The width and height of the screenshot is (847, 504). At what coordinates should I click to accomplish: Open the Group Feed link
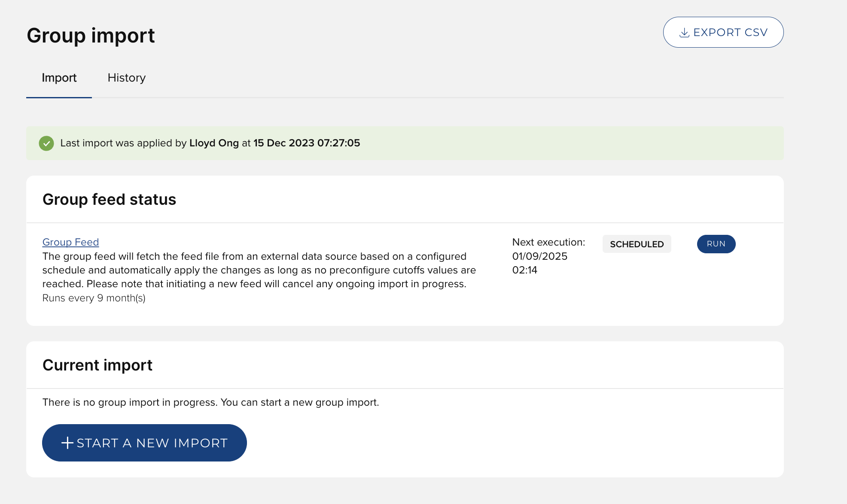point(70,242)
